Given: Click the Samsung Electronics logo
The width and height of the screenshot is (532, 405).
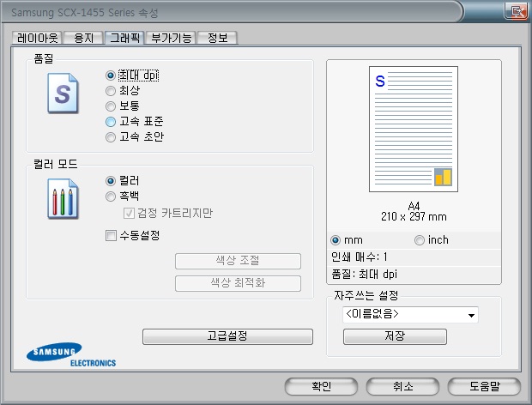Looking at the screenshot, I should [71, 354].
